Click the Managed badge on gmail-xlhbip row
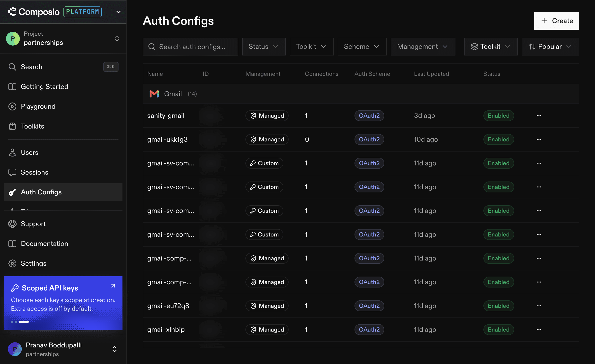Screen dimensions: 595x364 tap(267, 330)
